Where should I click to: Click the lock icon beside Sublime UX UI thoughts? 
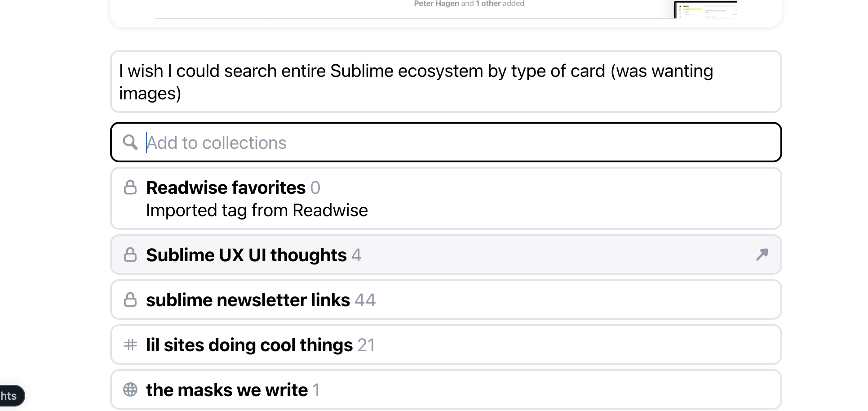130,255
